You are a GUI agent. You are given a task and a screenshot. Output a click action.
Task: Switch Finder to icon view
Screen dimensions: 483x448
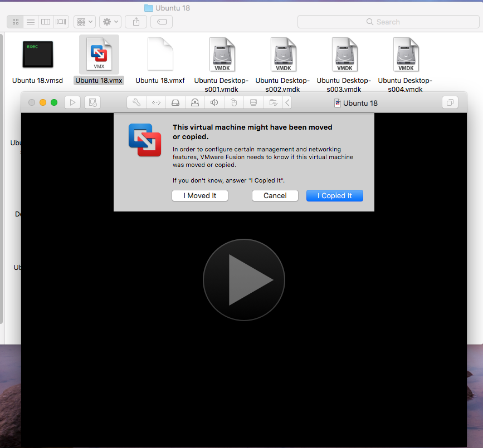coord(16,22)
